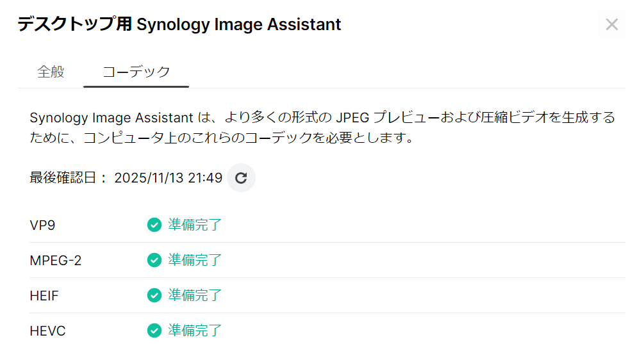Click the green checkmark icon beside HEIF
The width and height of the screenshot is (644, 358).
coord(154,295)
